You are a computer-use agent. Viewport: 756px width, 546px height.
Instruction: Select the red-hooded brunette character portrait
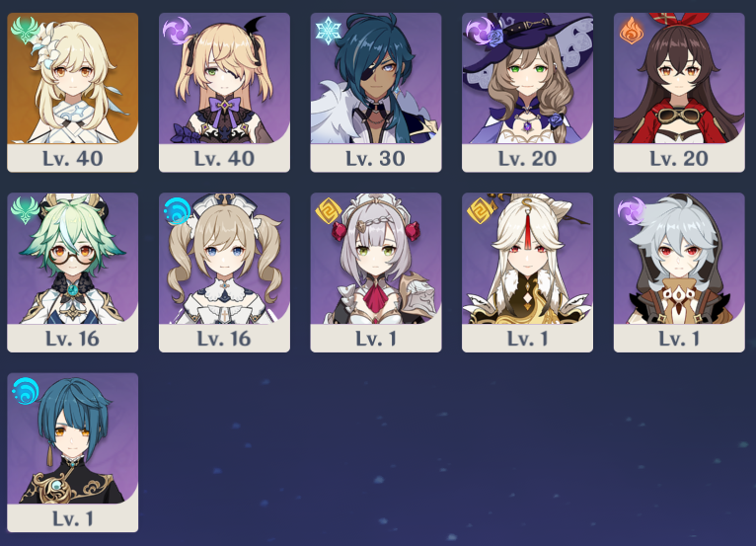tap(679, 78)
